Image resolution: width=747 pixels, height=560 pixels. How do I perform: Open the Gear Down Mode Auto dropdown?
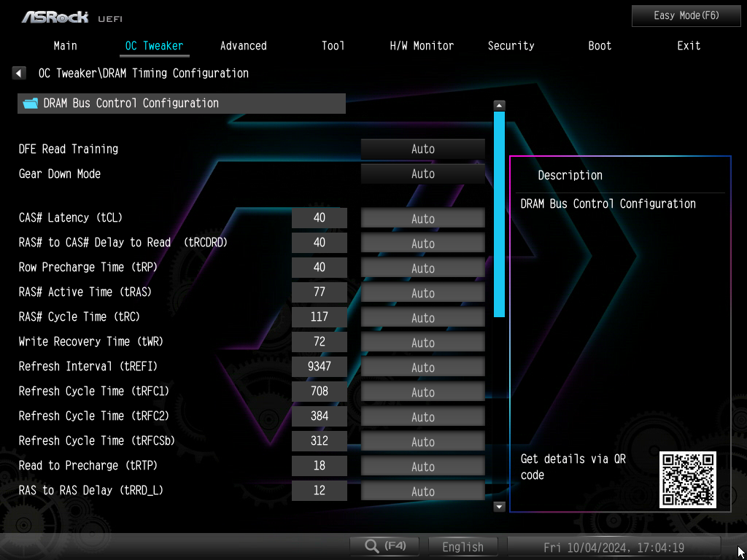(422, 174)
